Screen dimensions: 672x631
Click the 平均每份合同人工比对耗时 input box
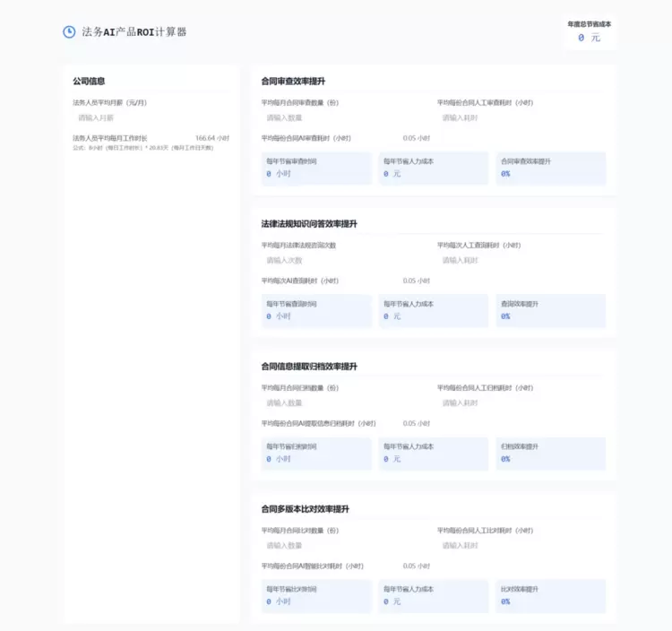(520, 545)
